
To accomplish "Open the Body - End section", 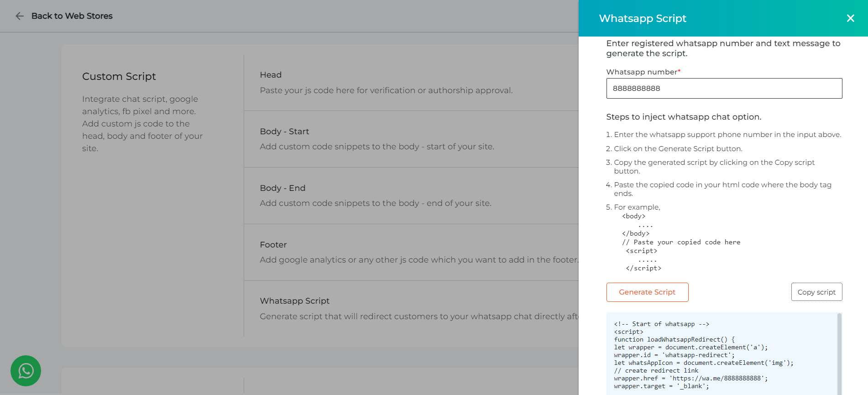I will coord(411,196).
